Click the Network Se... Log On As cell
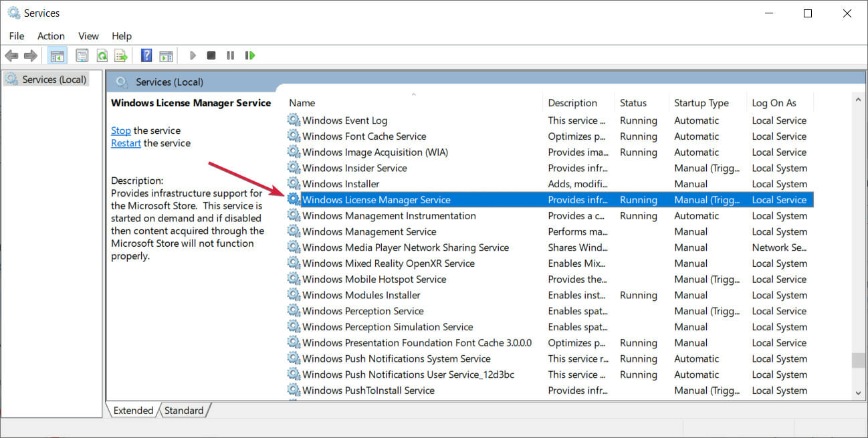Viewport: 868px width, 438px height. coord(779,247)
